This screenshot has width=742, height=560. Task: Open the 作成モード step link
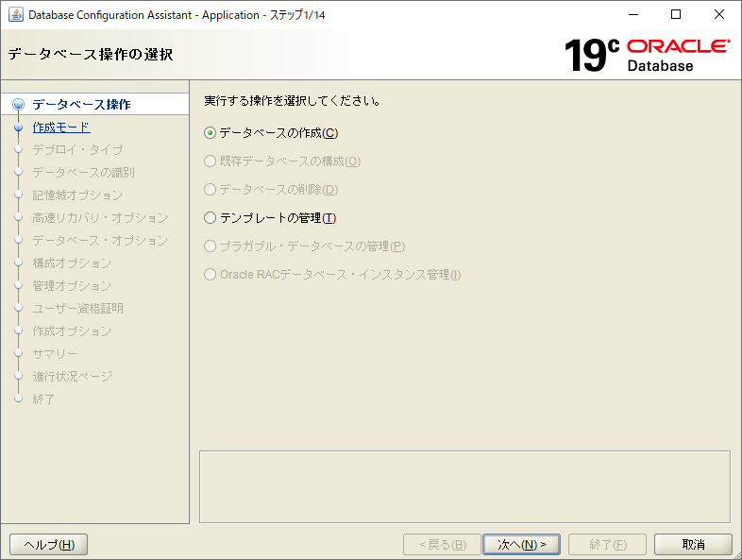61,127
